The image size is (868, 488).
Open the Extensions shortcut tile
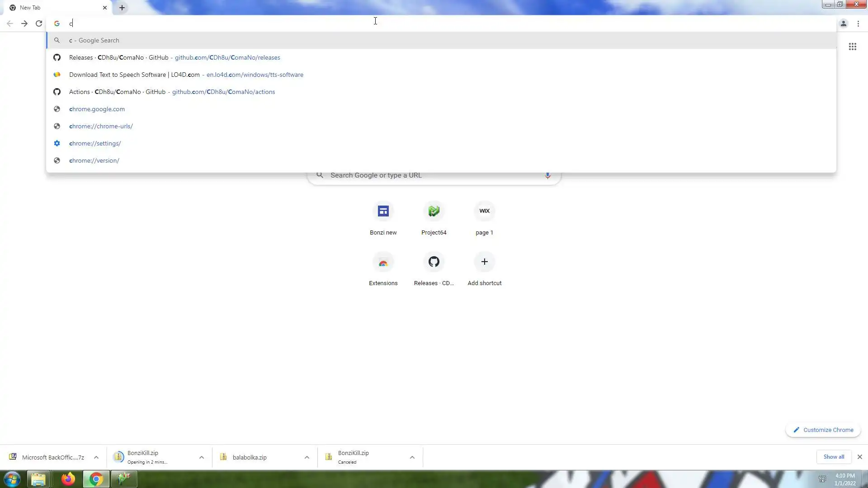(383, 262)
